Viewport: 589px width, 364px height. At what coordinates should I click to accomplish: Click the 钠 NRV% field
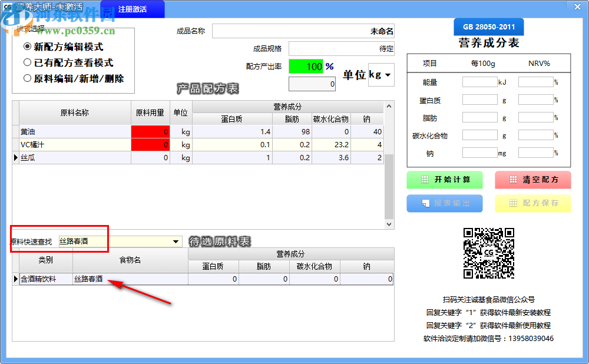pyautogui.click(x=535, y=153)
